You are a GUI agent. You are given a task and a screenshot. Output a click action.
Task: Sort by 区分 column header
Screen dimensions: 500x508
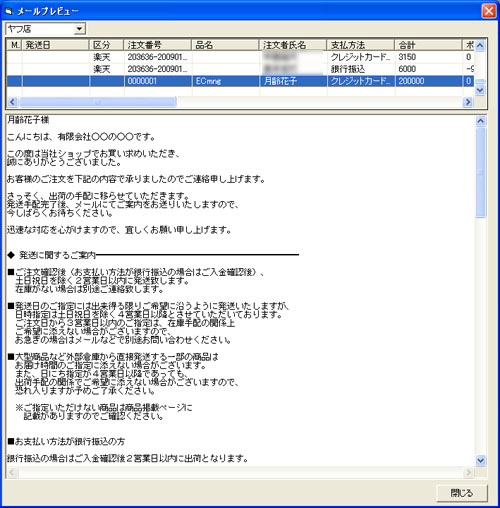[x=106, y=45]
